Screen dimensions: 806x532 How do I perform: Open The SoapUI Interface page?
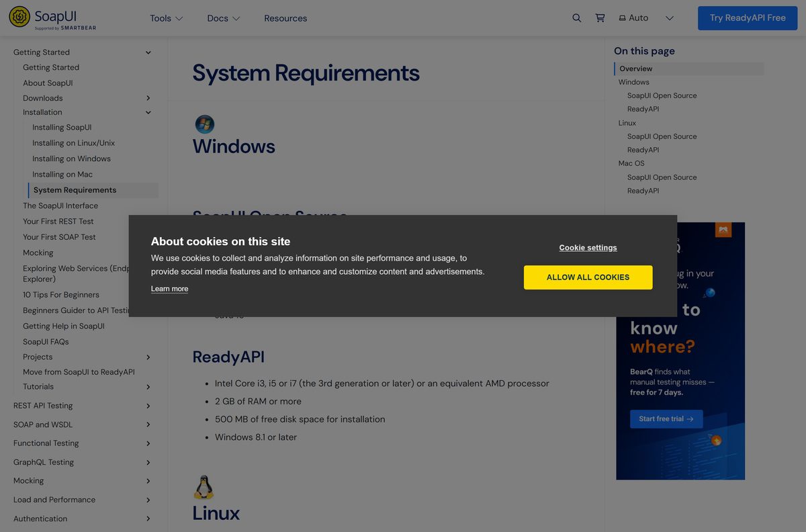point(60,206)
